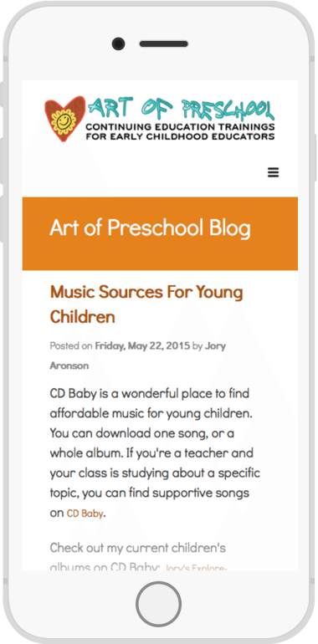Viewport: 318px width, 644px height.
Task: Click the paragraph beginning CD Baby is a wonderful
Action: click(x=155, y=453)
